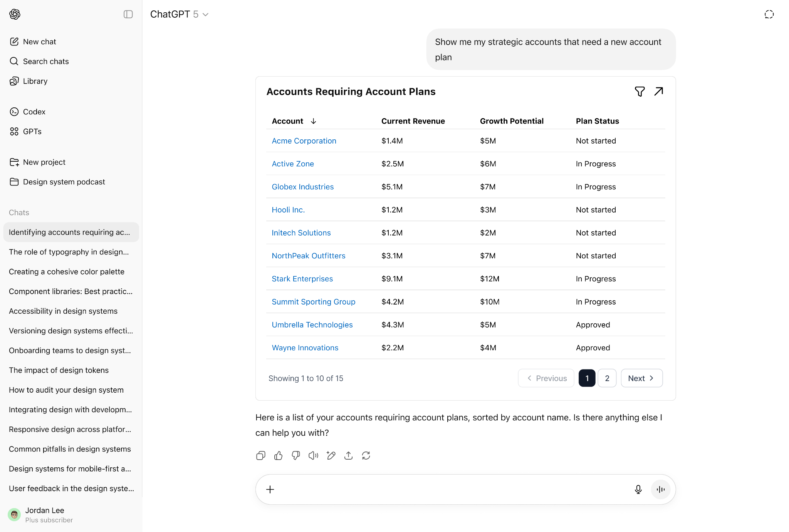Regenerate the response with the refresh icon
The image size is (789, 532).
click(366, 456)
